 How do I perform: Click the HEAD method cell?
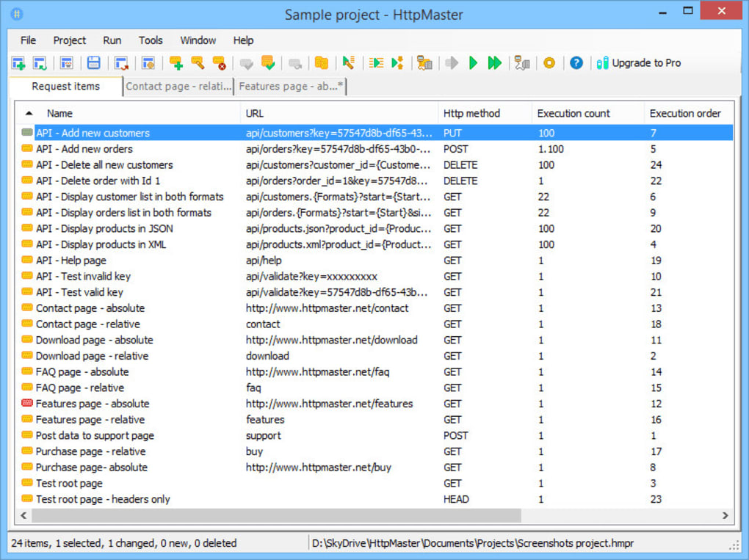point(456,499)
